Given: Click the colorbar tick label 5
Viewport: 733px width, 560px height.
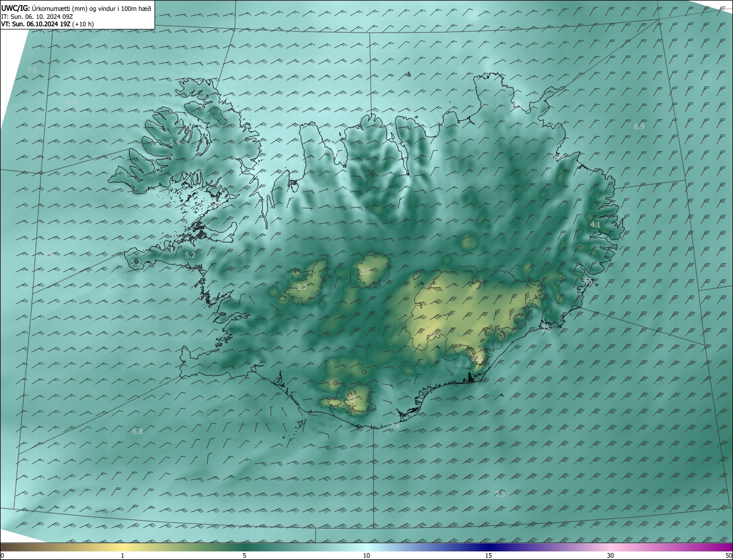Looking at the screenshot, I should tap(245, 555).
